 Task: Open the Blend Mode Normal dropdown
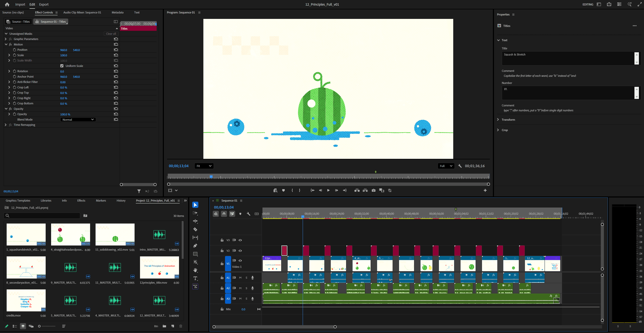(x=78, y=120)
